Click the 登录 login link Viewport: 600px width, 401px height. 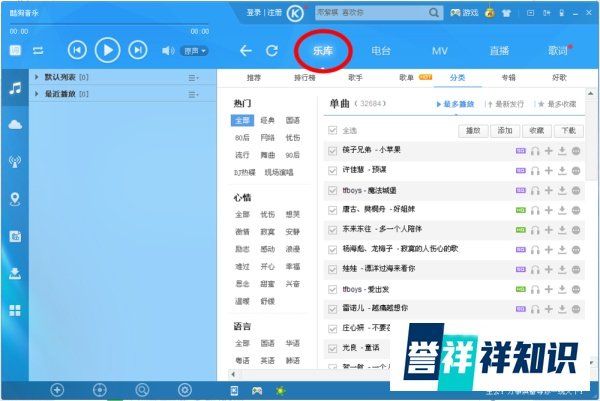[x=253, y=13]
